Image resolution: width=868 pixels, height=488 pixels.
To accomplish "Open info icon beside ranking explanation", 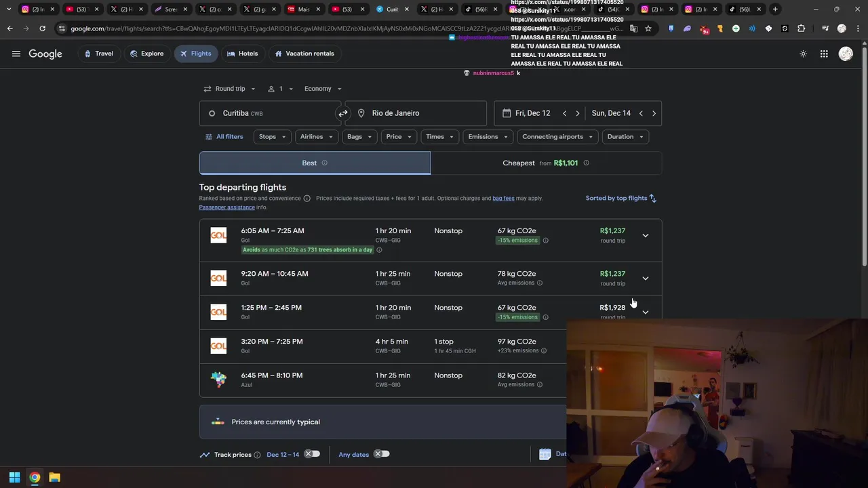I will click(x=307, y=199).
